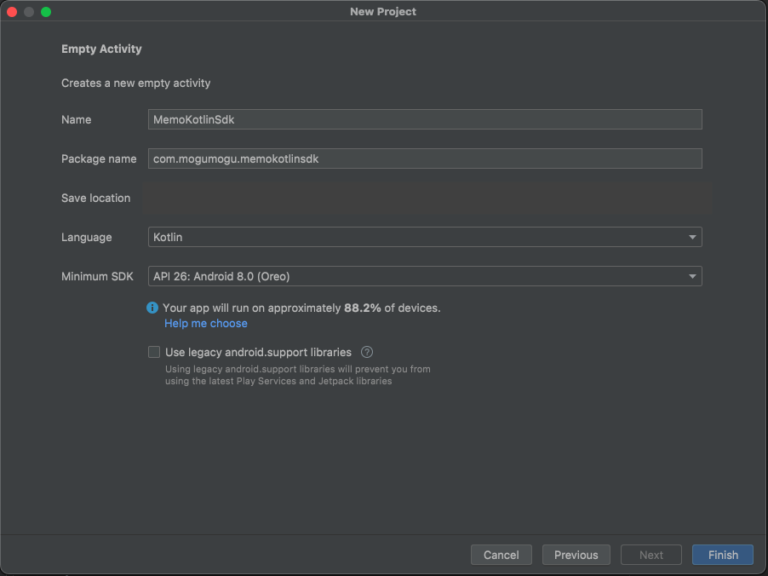Click the Empty Activity heading
This screenshot has height=576, width=768.
click(x=101, y=49)
